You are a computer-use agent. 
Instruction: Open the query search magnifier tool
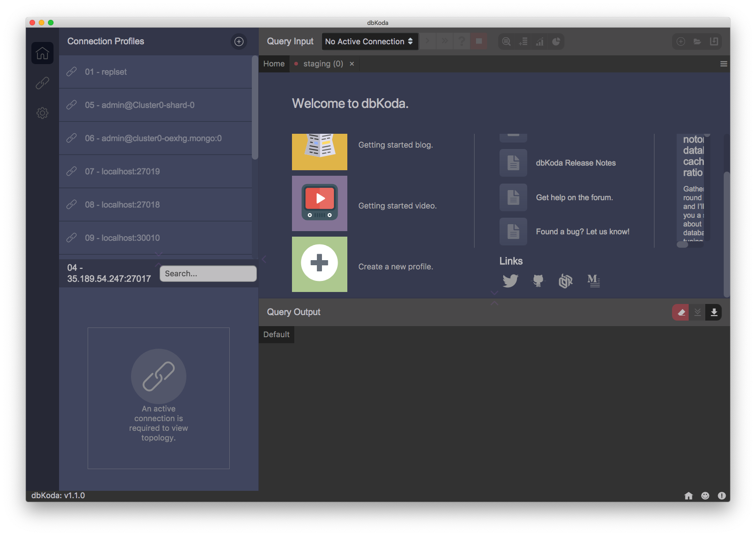(x=506, y=42)
